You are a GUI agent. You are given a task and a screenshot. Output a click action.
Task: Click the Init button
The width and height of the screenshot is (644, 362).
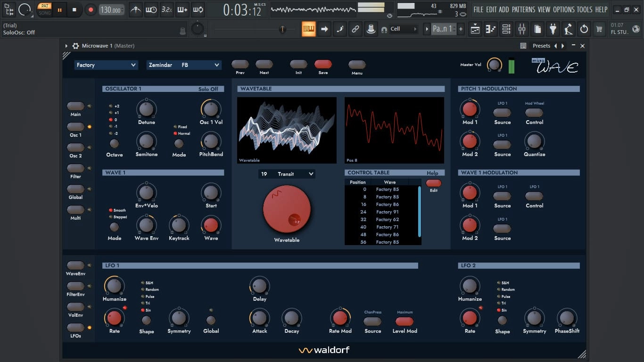coord(298,64)
